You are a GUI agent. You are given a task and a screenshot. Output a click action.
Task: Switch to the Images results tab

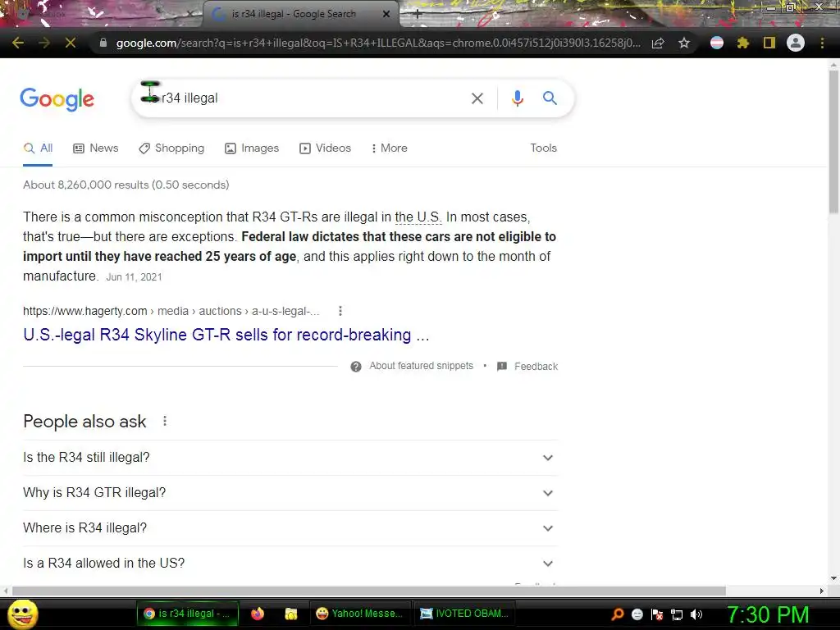click(x=252, y=148)
